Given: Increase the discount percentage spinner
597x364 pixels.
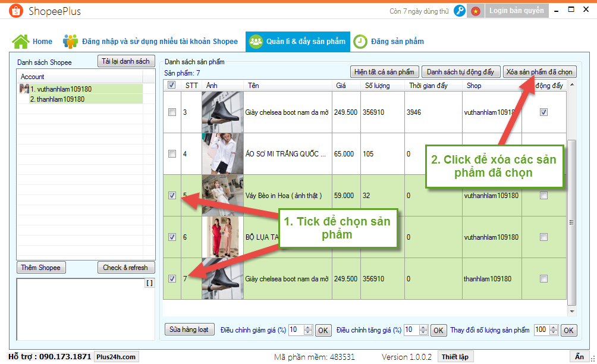Looking at the screenshot, I should tap(308, 327).
